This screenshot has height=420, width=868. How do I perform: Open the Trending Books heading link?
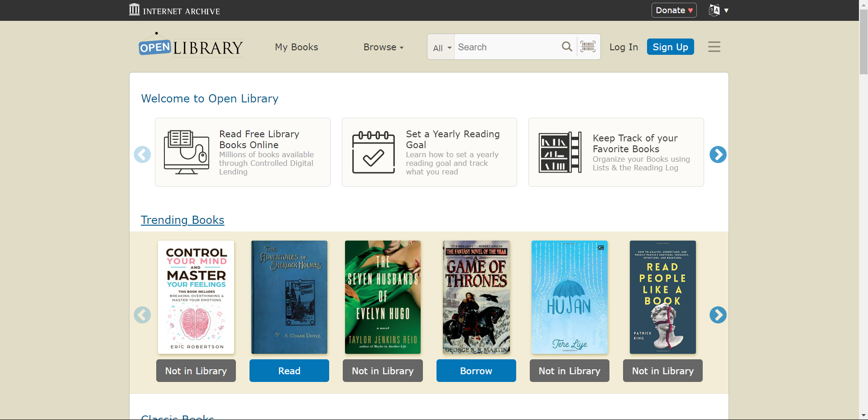182,220
